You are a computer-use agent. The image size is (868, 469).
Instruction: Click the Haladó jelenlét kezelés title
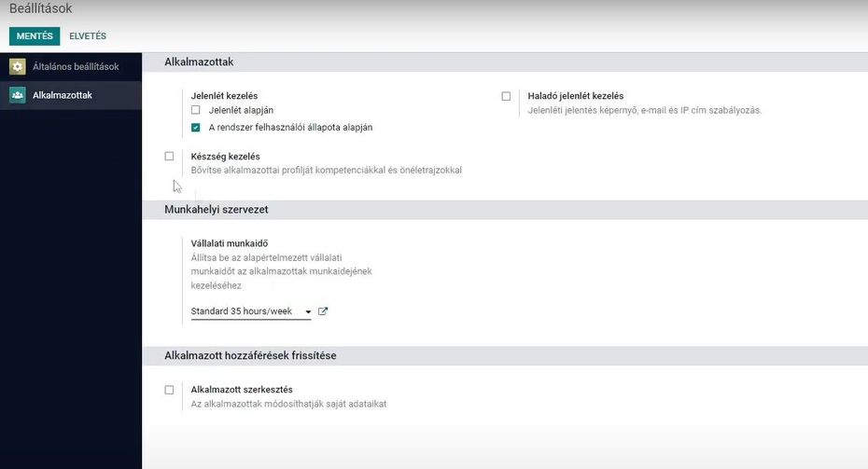pos(576,96)
